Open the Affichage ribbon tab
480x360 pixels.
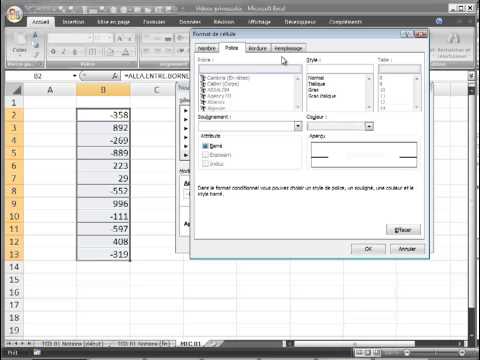(x=259, y=22)
